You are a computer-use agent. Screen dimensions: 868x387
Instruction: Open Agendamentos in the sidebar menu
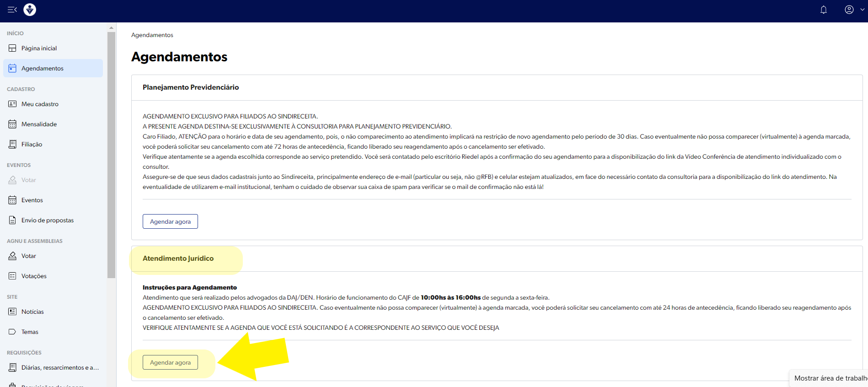43,68
